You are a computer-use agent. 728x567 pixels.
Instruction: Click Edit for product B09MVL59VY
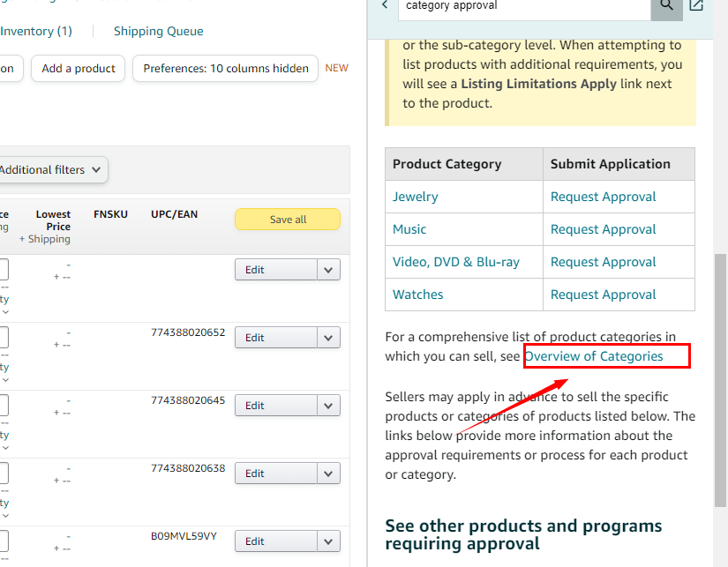pyautogui.click(x=275, y=541)
